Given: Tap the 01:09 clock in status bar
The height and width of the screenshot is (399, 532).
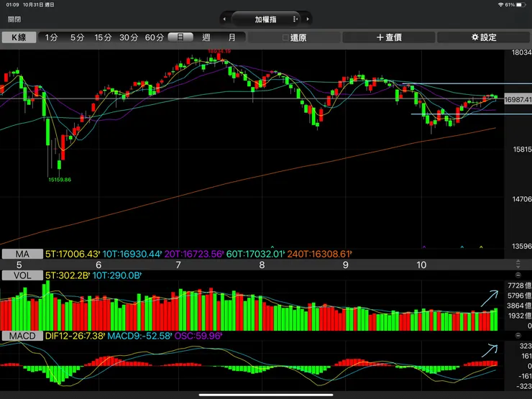Looking at the screenshot, I should coord(12,5).
